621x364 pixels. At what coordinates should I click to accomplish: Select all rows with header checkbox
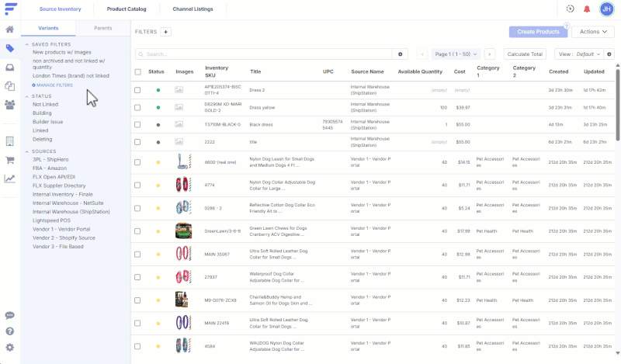click(x=137, y=71)
